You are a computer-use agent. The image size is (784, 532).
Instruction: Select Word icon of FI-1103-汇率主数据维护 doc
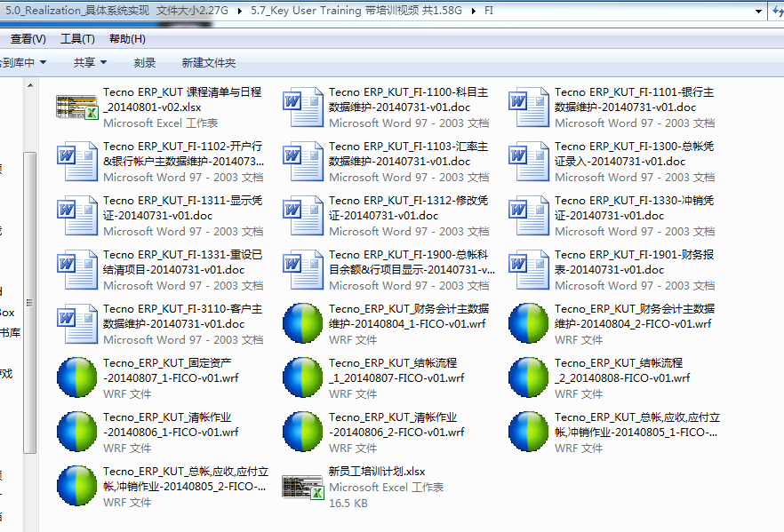[303, 162]
